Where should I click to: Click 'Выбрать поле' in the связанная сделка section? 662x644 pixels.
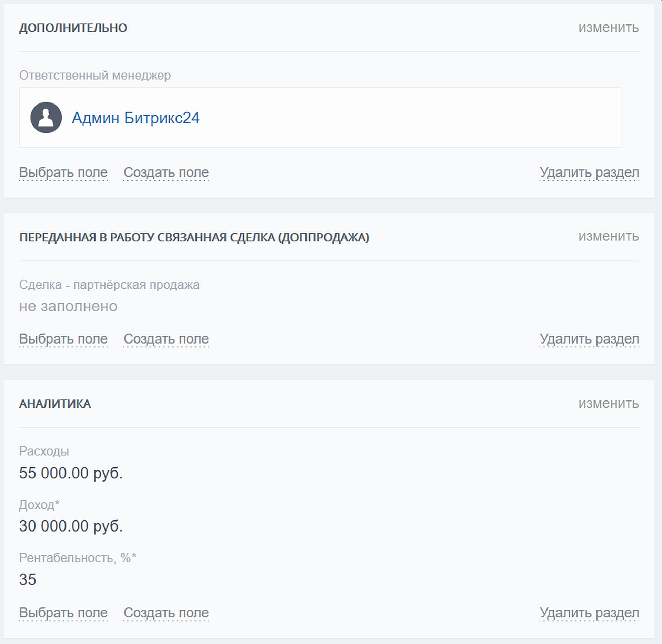pyautogui.click(x=63, y=339)
